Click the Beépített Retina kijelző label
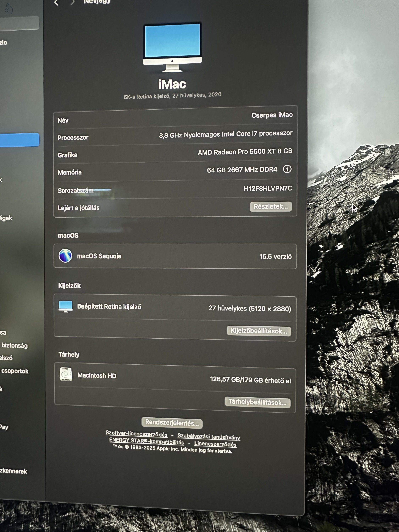This screenshot has height=532, width=399. [109, 307]
